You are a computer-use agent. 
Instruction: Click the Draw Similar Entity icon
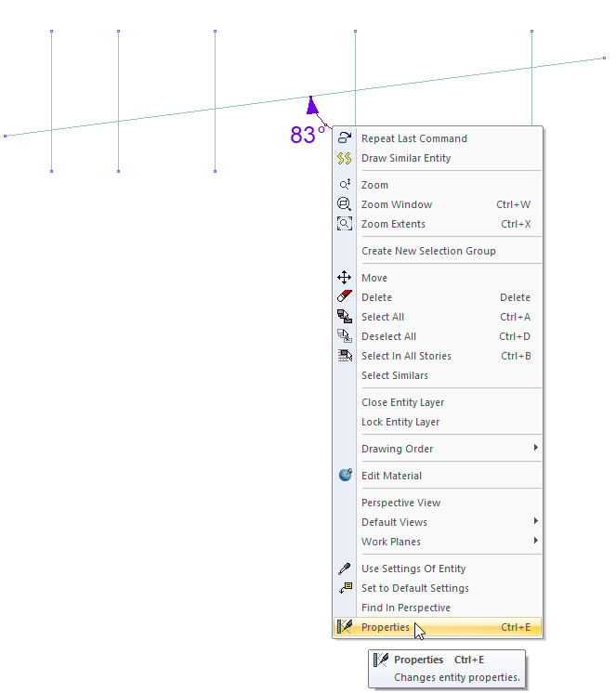tap(344, 158)
